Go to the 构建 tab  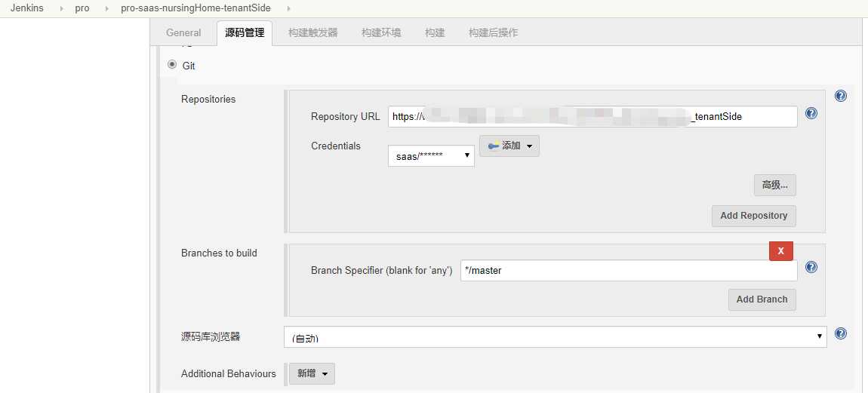pos(435,32)
